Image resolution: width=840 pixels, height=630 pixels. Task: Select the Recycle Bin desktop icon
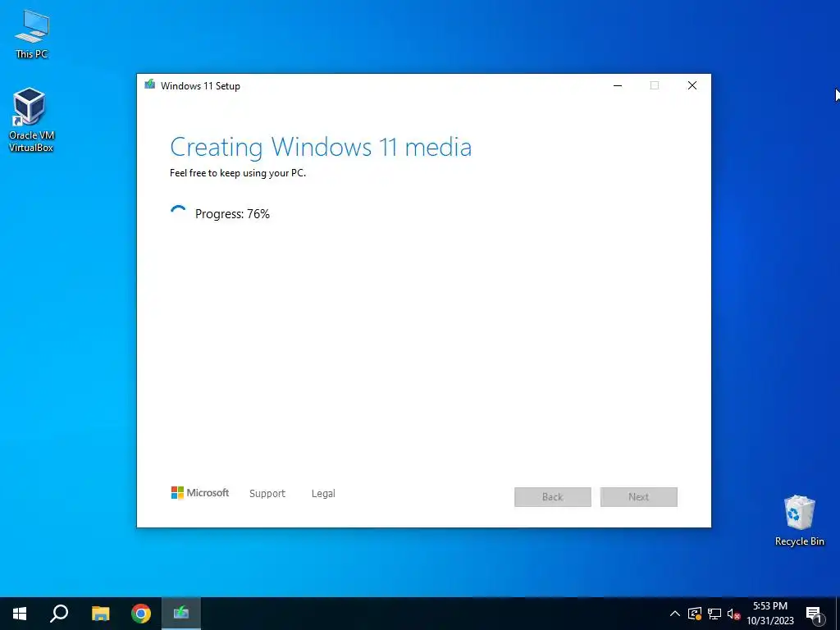799,520
